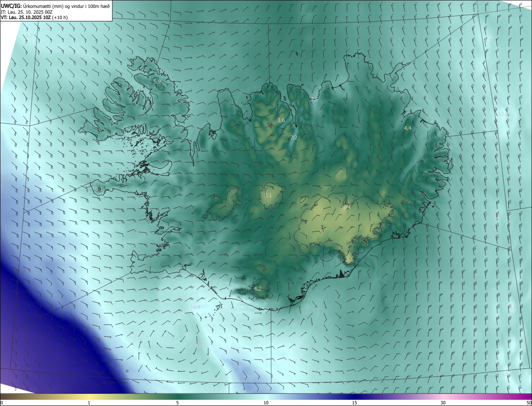
Task: Click the 7.2 value on the map
Action: [294, 137]
